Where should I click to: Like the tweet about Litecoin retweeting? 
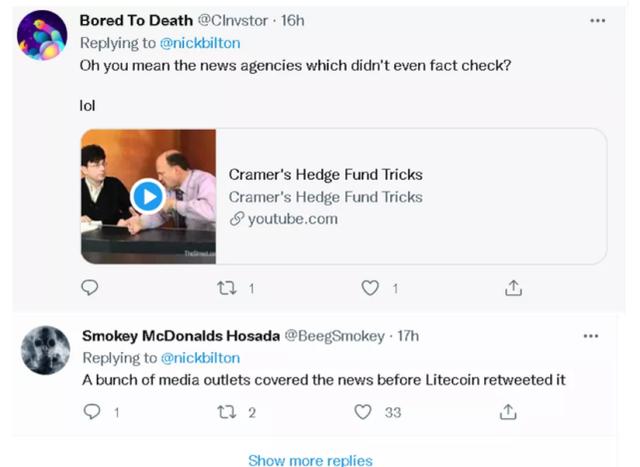click(363, 412)
